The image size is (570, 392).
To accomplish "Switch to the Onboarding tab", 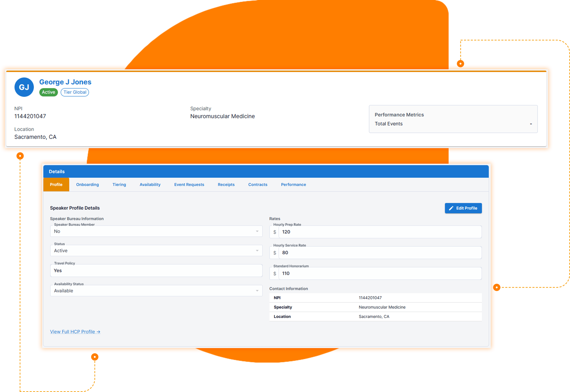I will click(x=87, y=184).
